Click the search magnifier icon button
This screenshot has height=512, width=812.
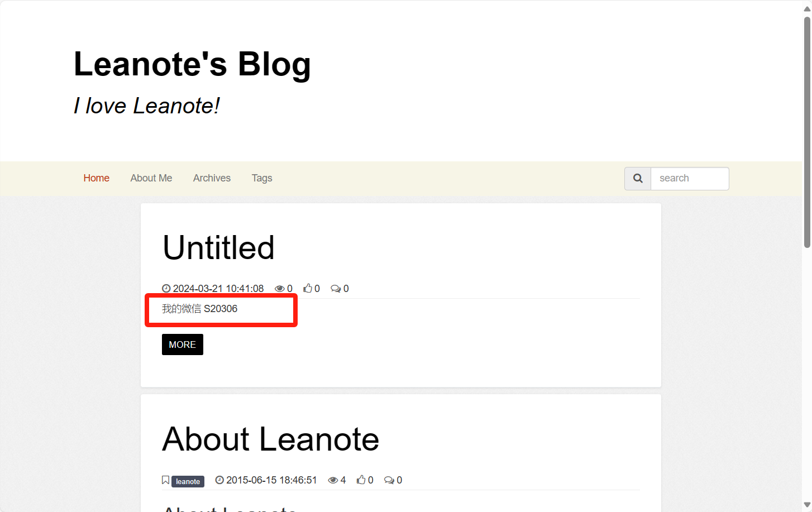638,179
